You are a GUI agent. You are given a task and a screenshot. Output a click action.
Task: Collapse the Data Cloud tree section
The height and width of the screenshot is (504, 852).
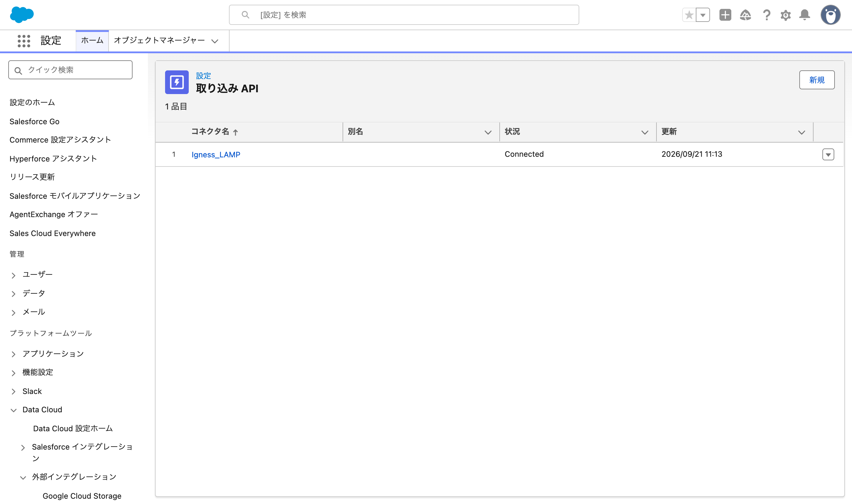point(14,410)
